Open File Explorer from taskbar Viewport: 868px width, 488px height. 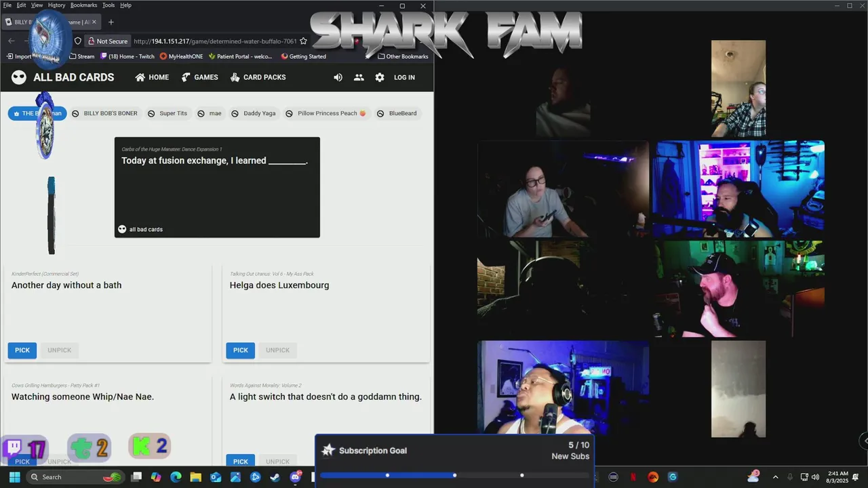[196, 477]
